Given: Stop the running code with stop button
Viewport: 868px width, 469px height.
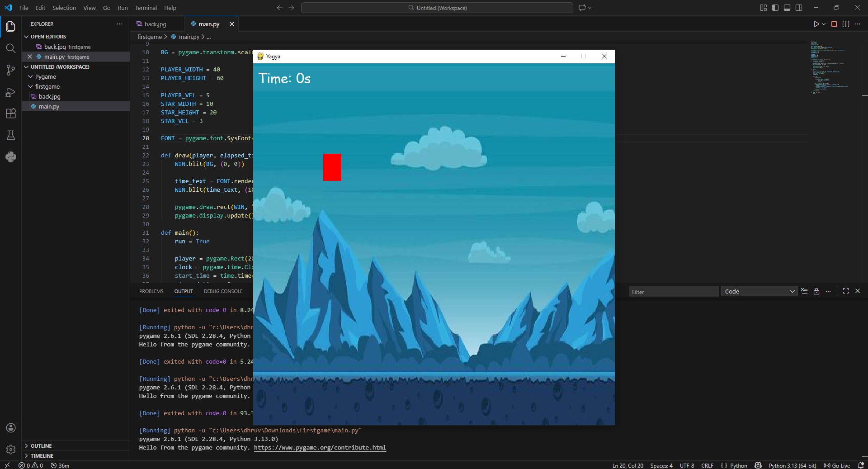Looking at the screenshot, I should (x=834, y=24).
